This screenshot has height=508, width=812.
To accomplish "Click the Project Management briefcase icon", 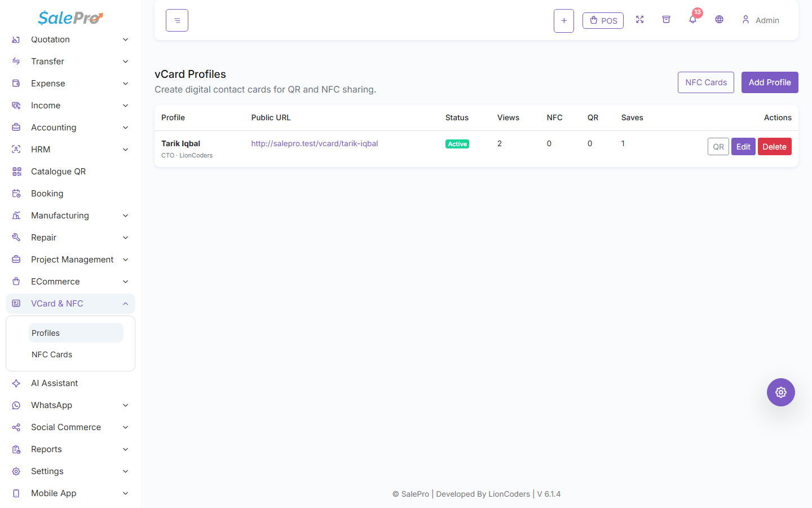I will click(x=16, y=260).
